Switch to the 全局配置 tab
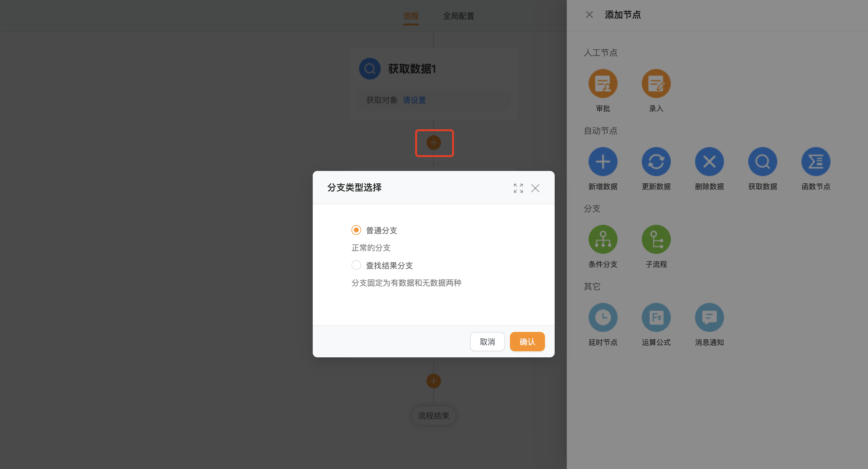 coord(458,16)
